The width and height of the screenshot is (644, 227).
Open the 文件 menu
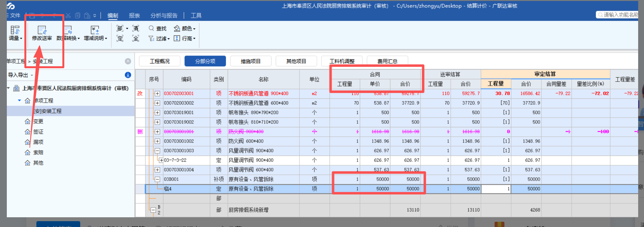(14, 15)
